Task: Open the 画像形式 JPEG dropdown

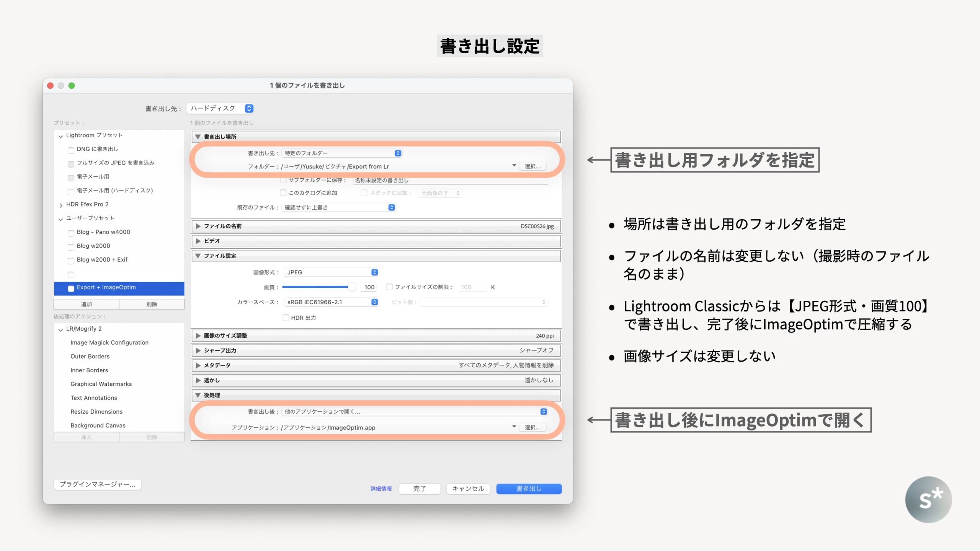Action: point(332,272)
